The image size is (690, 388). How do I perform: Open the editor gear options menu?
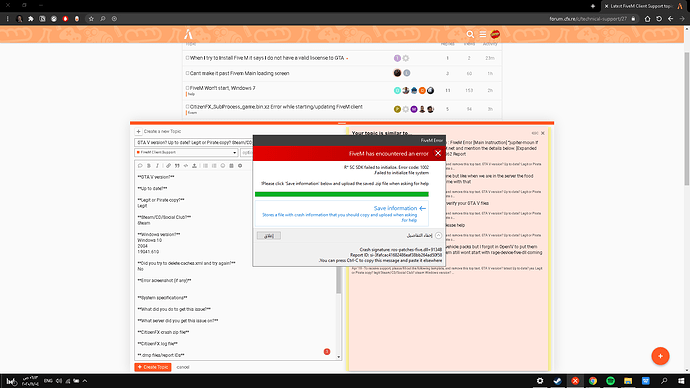[240, 166]
